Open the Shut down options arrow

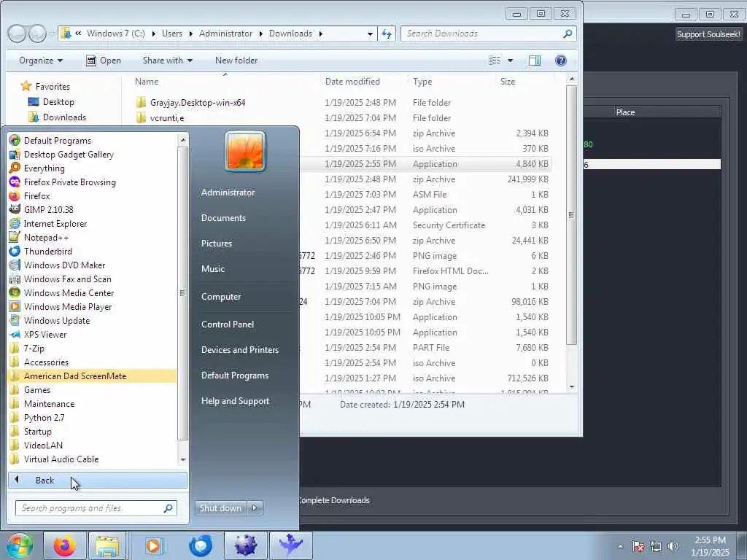click(x=255, y=508)
